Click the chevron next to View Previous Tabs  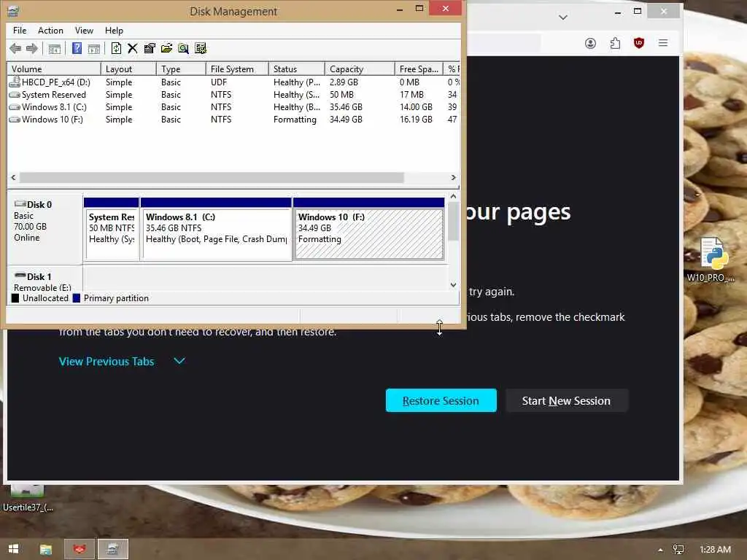(x=179, y=361)
